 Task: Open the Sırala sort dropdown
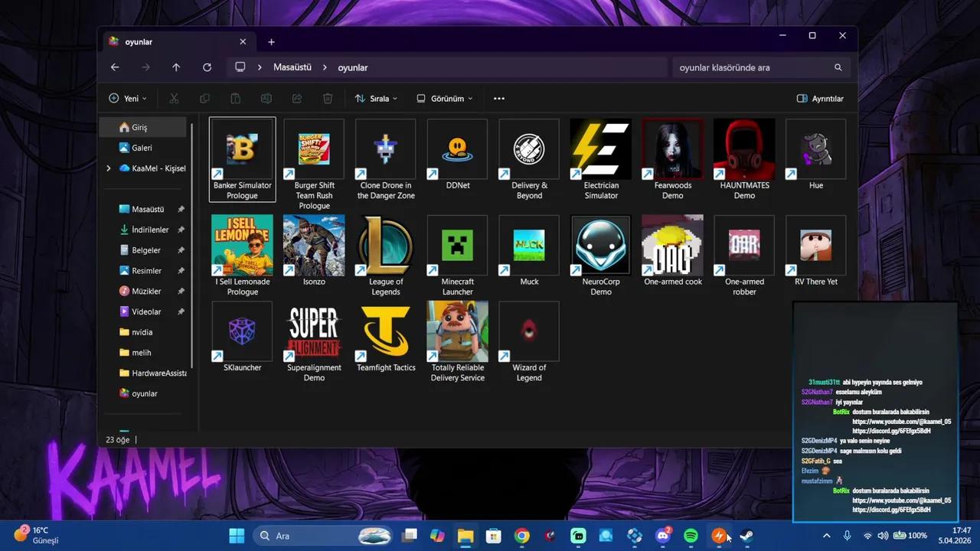376,99
